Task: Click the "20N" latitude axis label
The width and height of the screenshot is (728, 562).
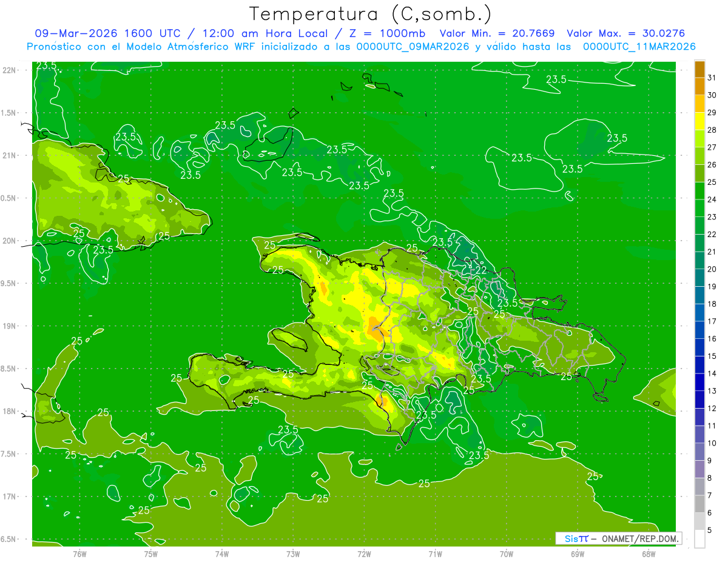Action: (x=9, y=241)
